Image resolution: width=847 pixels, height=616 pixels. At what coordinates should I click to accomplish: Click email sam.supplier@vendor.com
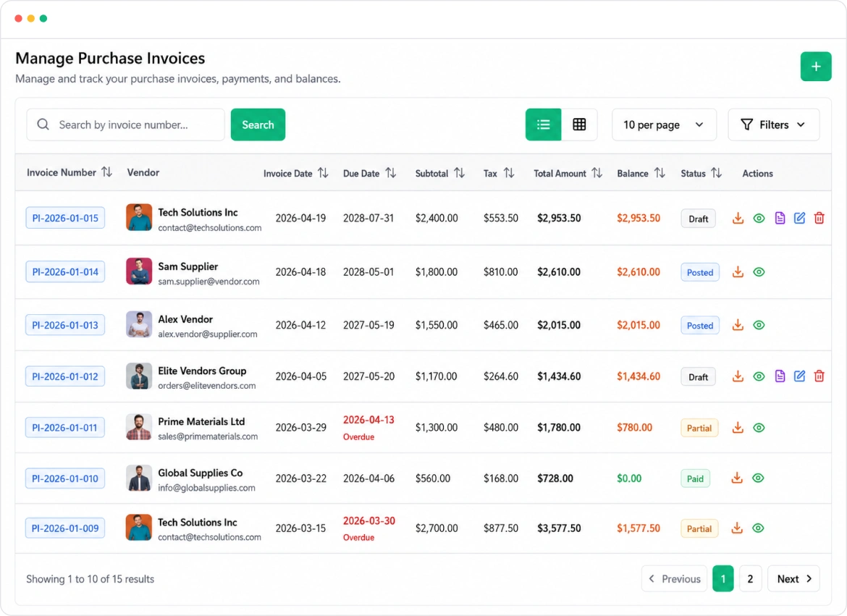[208, 282]
